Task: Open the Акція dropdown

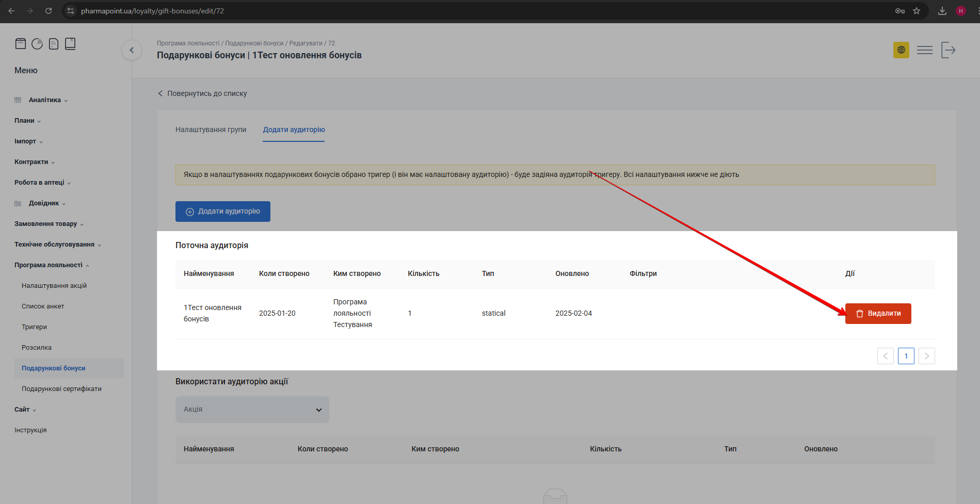Action: click(252, 410)
